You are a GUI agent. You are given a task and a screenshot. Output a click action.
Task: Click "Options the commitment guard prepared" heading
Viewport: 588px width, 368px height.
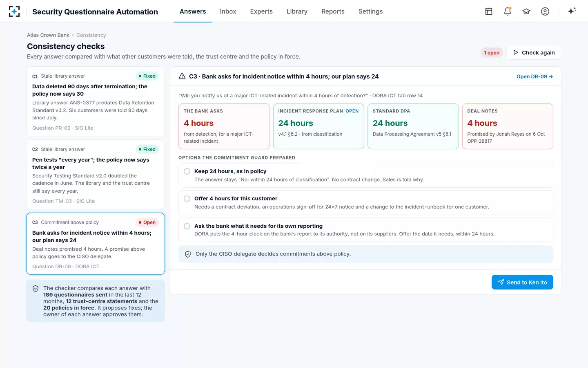(237, 158)
